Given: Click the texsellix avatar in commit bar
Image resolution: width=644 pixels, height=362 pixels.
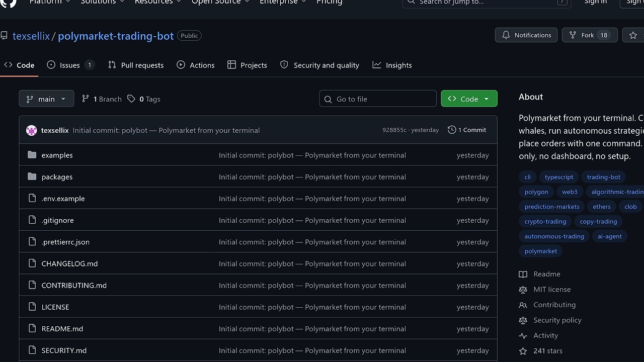Looking at the screenshot, I should [x=31, y=130].
